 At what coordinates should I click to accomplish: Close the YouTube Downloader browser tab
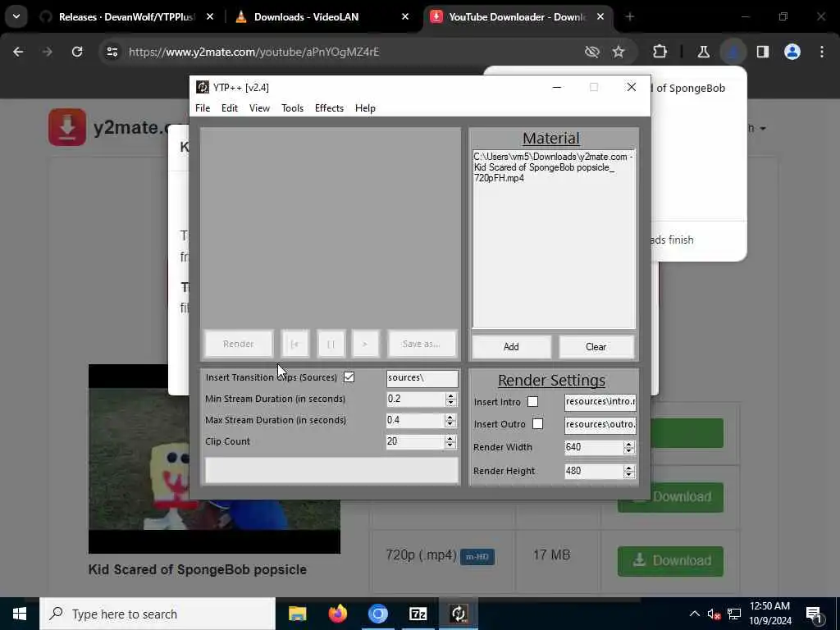[600, 17]
